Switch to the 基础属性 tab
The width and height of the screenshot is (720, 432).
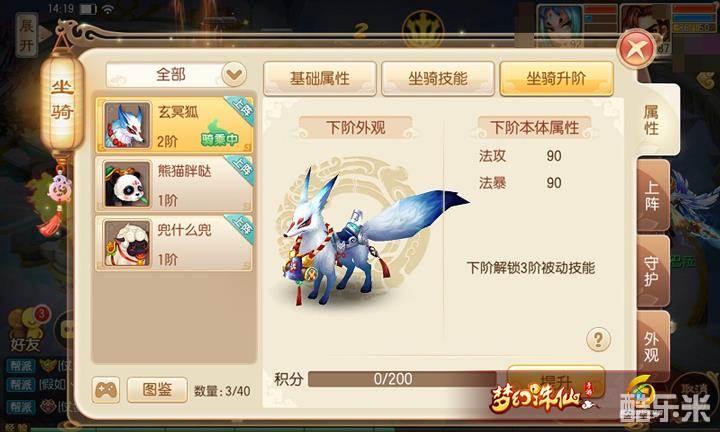pos(320,79)
